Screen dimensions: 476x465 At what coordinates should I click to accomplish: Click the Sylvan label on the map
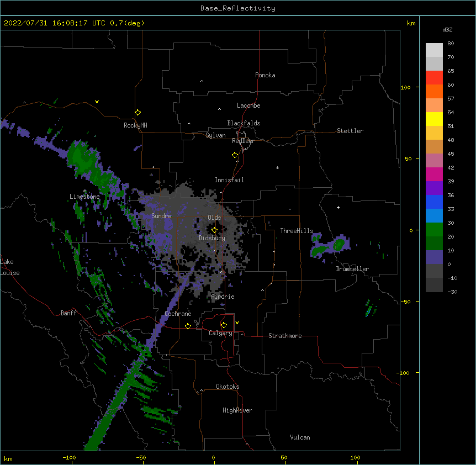coord(215,135)
